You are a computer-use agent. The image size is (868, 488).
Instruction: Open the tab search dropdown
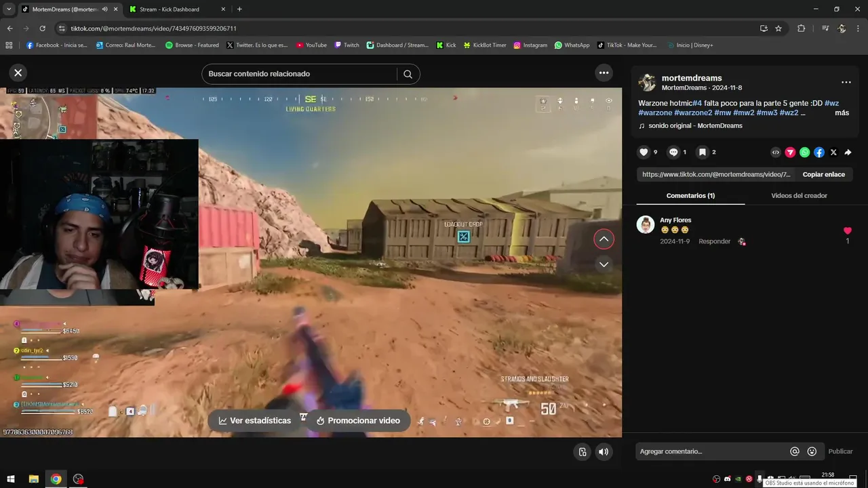9,9
